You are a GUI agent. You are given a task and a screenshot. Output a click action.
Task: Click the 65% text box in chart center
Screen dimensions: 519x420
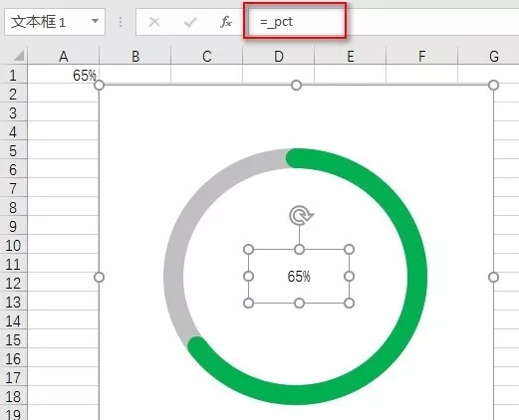[299, 276]
